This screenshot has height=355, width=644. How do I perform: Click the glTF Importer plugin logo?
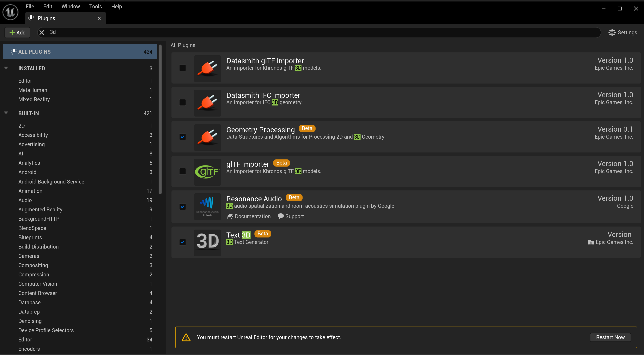click(207, 172)
